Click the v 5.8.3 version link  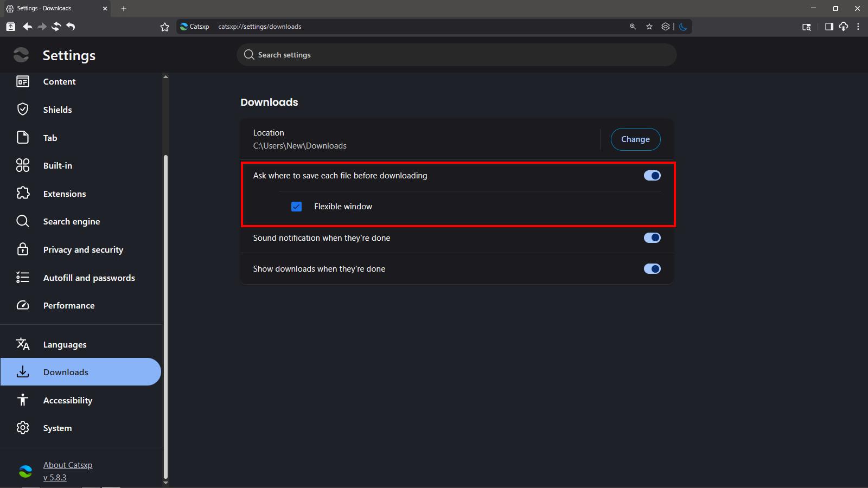coord(55,478)
